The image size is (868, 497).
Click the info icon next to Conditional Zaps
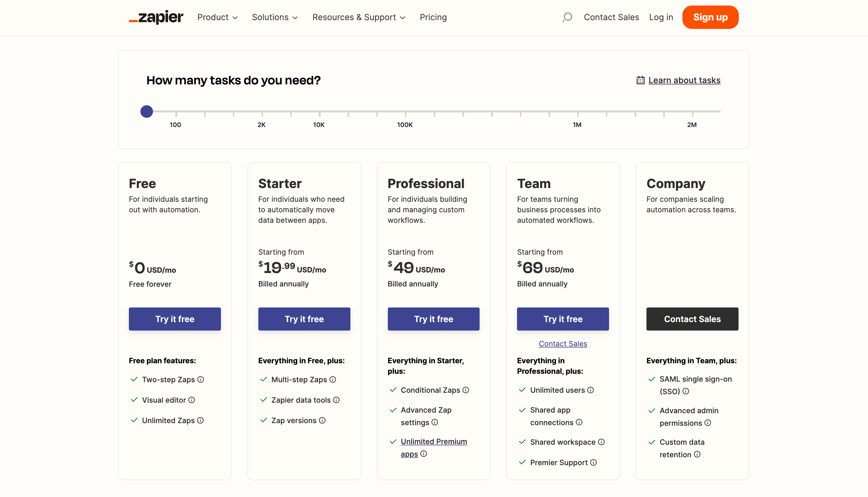tap(467, 390)
